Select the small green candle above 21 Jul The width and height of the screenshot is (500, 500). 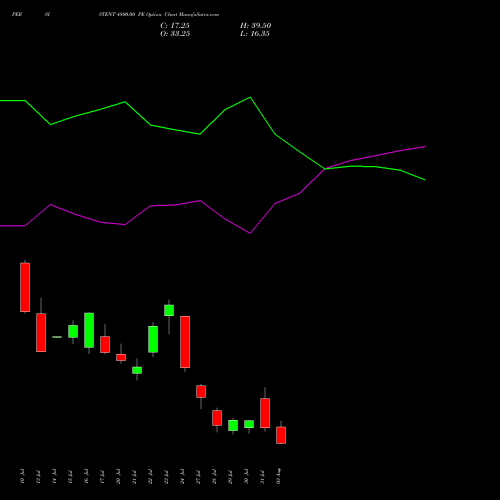click(137, 370)
